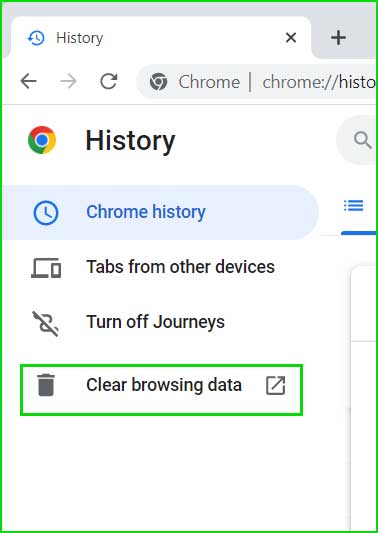Click the Chrome site info icon in the address bar
Image resolution: width=378 pixels, height=533 pixels.
click(158, 82)
